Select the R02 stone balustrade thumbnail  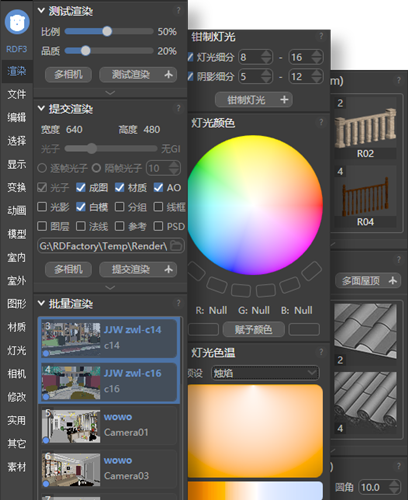coord(365,128)
